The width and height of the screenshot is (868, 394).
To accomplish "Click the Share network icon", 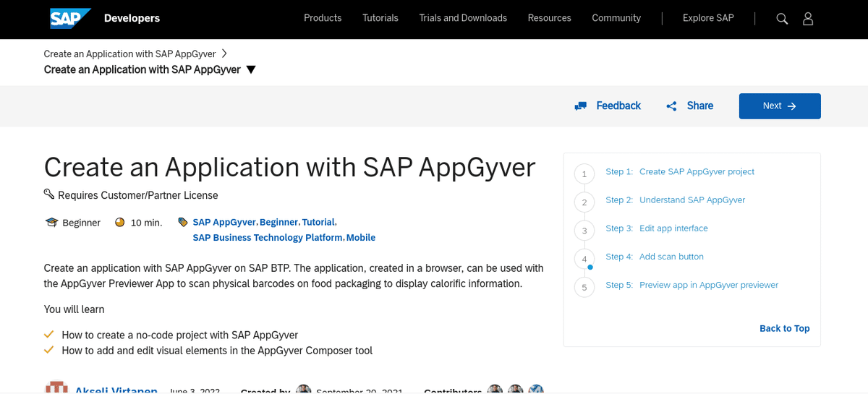I will pyautogui.click(x=671, y=106).
